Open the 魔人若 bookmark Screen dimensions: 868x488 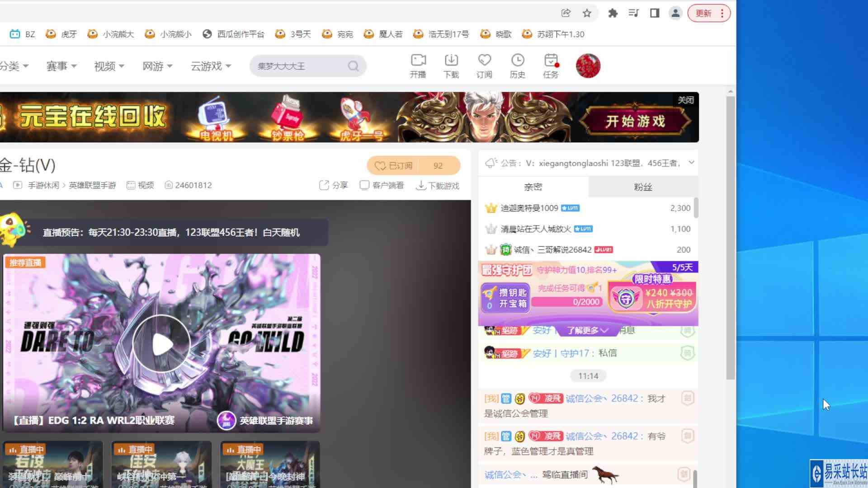[383, 34]
